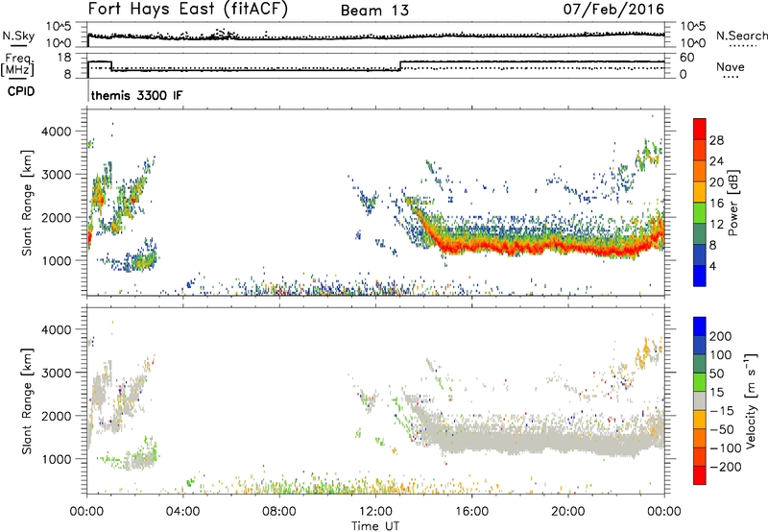The height and width of the screenshot is (532, 768).
Task: Pick the red bottom segment of velocity color bar
Action: (700, 475)
